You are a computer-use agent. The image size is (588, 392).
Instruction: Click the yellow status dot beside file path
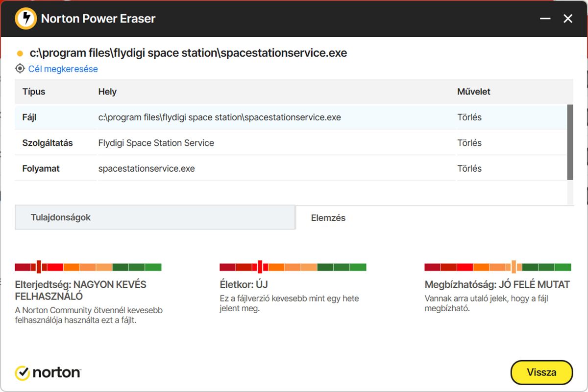click(x=20, y=53)
